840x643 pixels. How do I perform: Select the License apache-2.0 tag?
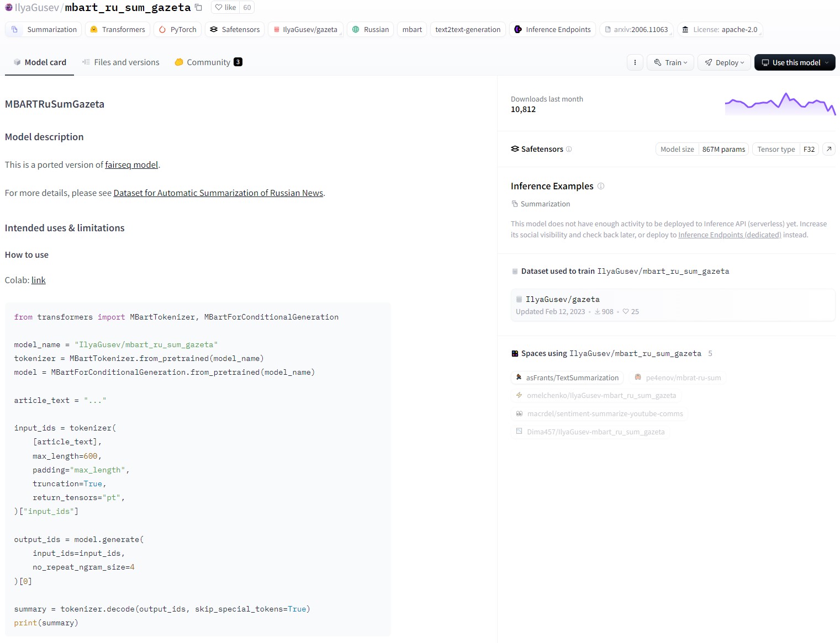pos(720,30)
